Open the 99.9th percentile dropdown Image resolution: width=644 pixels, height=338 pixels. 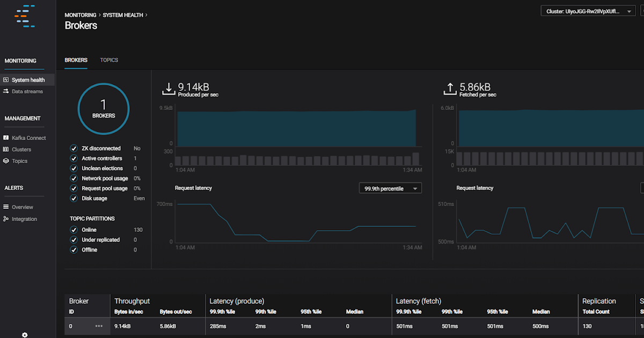pos(390,188)
